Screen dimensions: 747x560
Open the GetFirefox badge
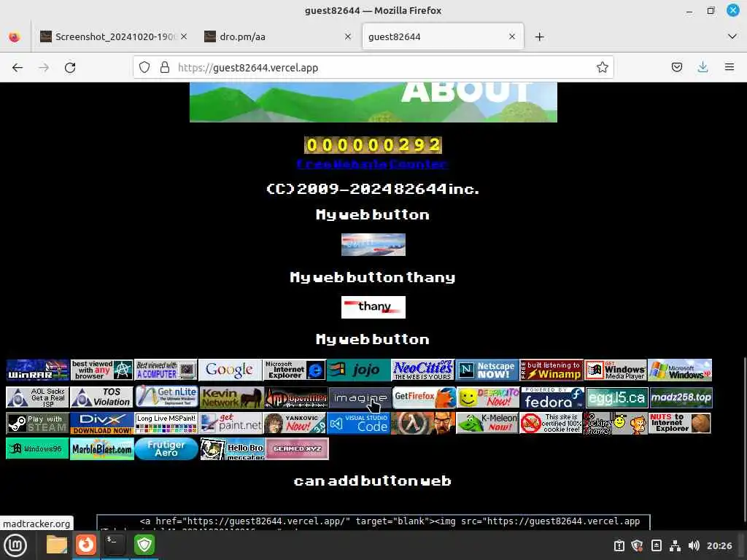click(424, 397)
